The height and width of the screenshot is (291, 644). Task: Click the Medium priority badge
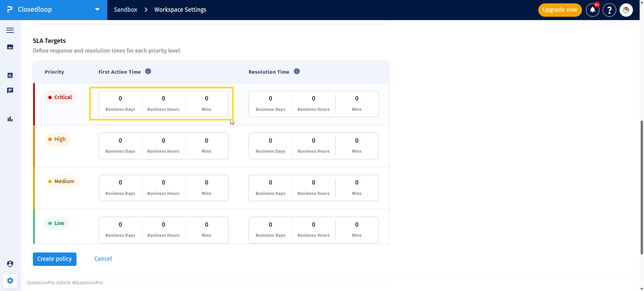pos(62,181)
